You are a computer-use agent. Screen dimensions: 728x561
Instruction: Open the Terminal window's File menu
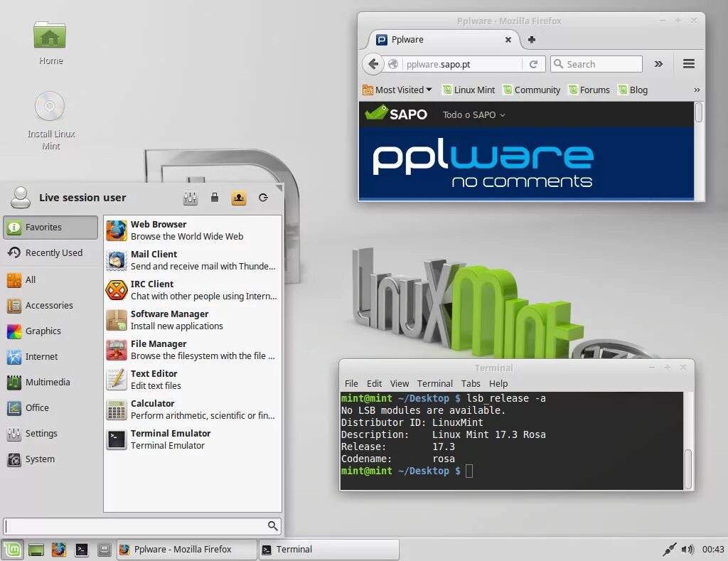pos(351,383)
